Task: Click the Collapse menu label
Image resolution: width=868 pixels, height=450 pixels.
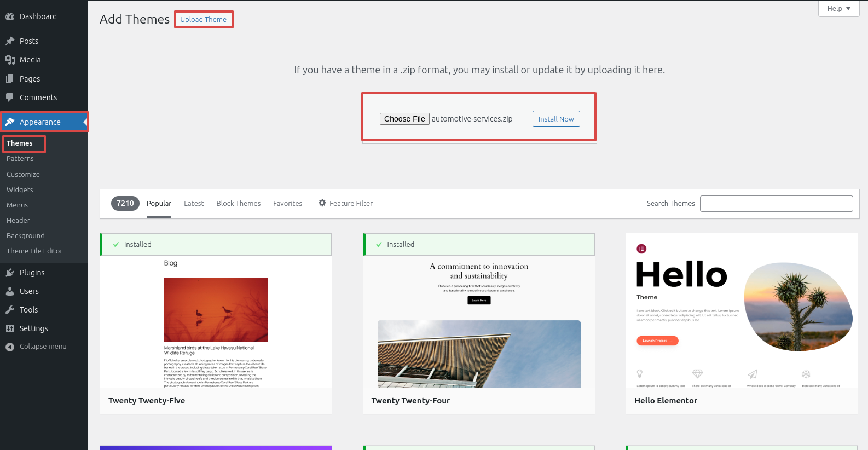Action: click(43, 347)
